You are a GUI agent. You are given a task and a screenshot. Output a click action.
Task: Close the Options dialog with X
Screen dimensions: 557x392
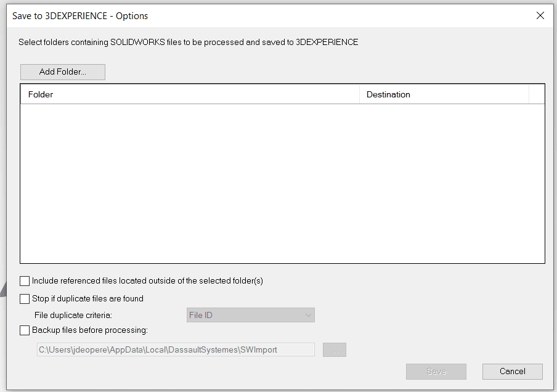pyautogui.click(x=540, y=15)
